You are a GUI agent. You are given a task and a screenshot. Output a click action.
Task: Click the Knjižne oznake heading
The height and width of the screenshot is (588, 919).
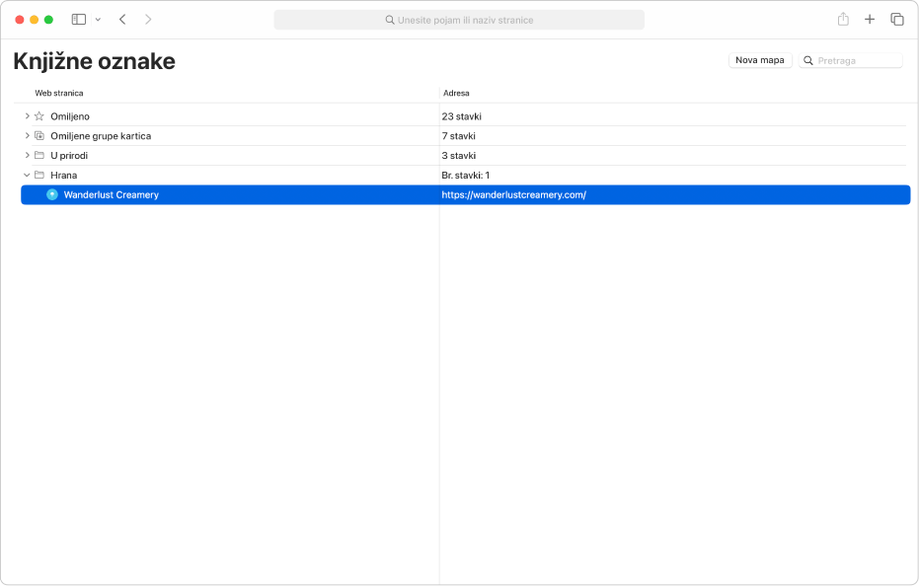(95, 61)
